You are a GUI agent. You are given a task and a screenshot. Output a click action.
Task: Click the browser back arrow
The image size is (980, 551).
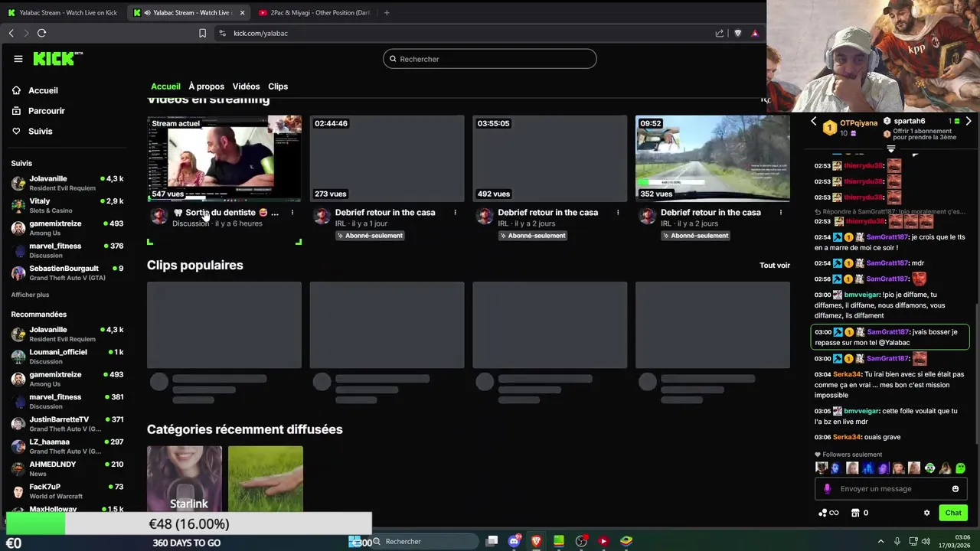[11, 33]
